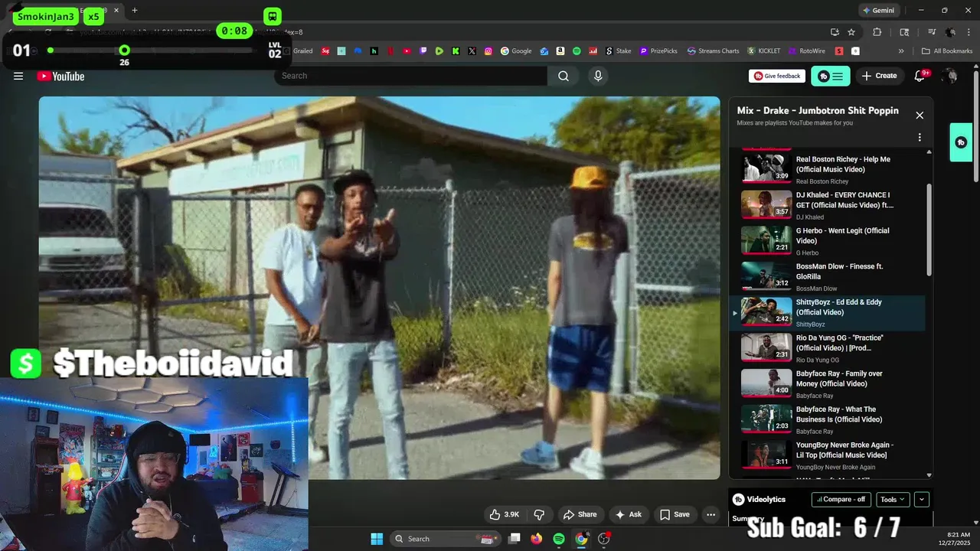Play YoungBoy Never Broke Again - Lil Top
980x551 pixels.
pyautogui.click(x=827, y=455)
